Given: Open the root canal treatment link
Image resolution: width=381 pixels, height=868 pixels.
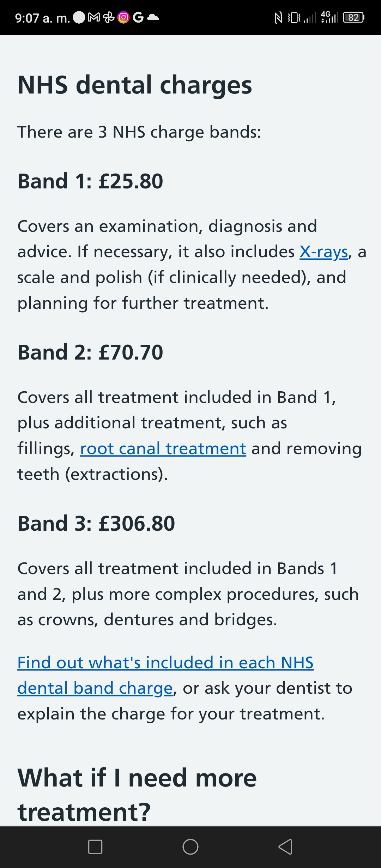Looking at the screenshot, I should click(163, 449).
